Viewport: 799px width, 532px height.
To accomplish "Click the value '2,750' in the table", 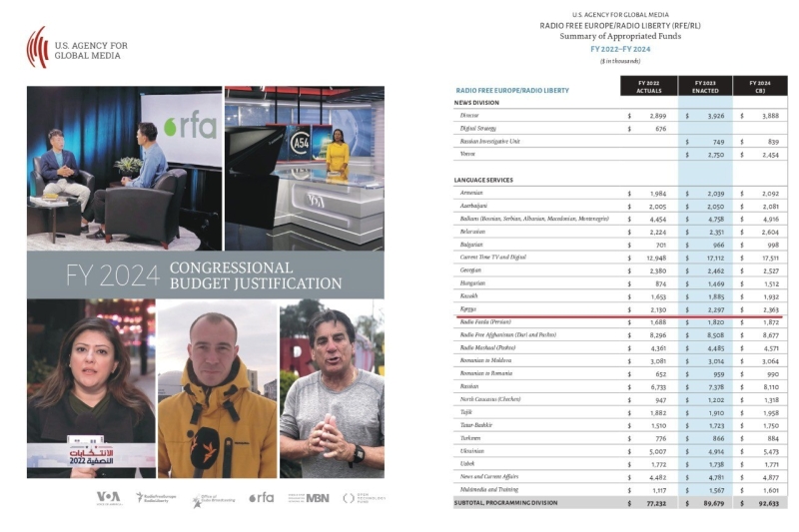I will coord(715,155).
